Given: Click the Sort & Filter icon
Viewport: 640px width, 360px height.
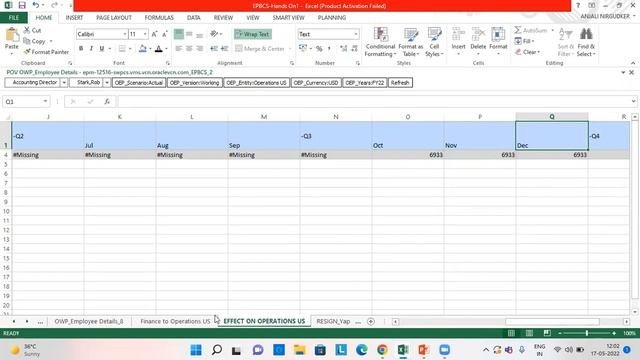Looking at the screenshot, I should coord(566,34).
